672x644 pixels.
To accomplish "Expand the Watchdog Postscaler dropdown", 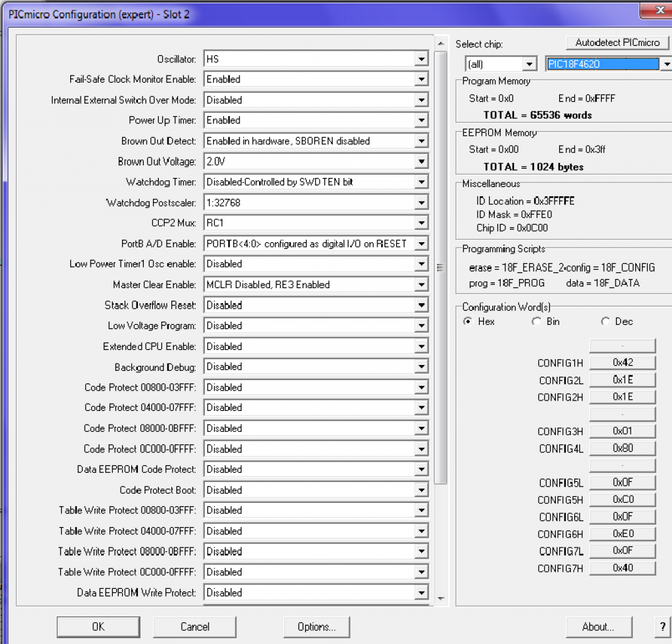I will pyautogui.click(x=316, y=202).
